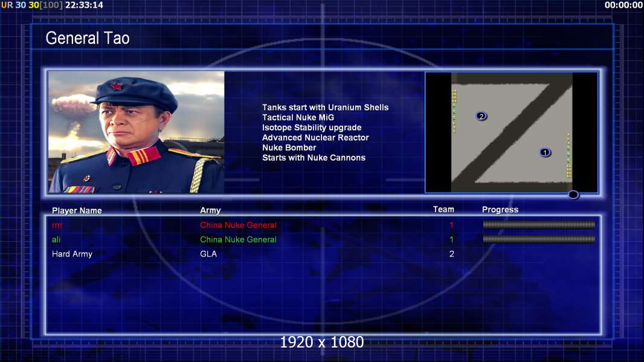This screenshot has width=644, height=362.
Task: Select player name rrrr
Action: click(57, 225)
